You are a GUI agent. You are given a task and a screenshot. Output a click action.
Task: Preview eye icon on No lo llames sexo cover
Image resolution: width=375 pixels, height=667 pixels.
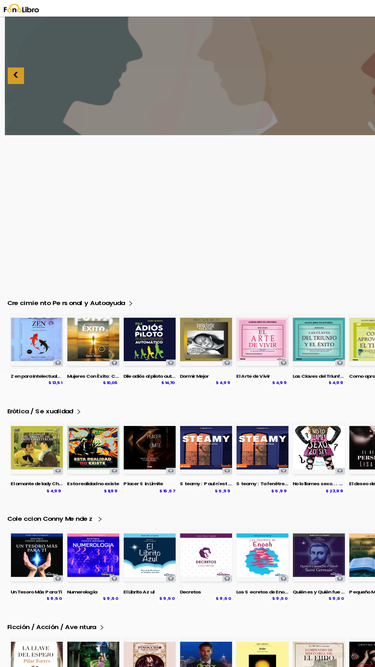tap(340, 471)
